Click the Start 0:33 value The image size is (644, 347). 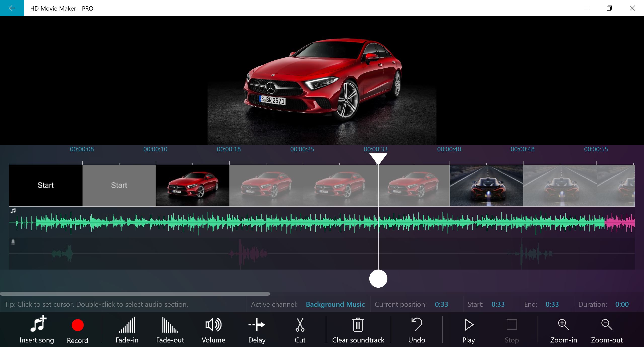[498, 304]
